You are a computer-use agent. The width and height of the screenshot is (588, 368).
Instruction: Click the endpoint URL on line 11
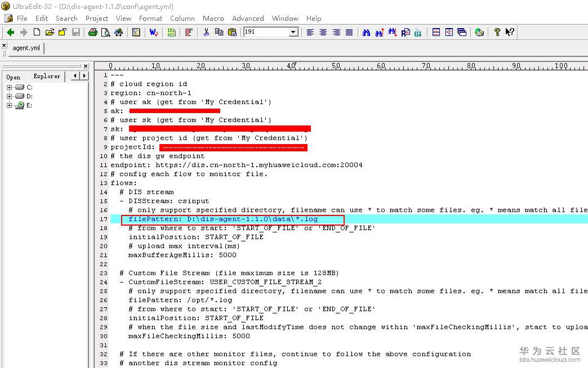259,165
